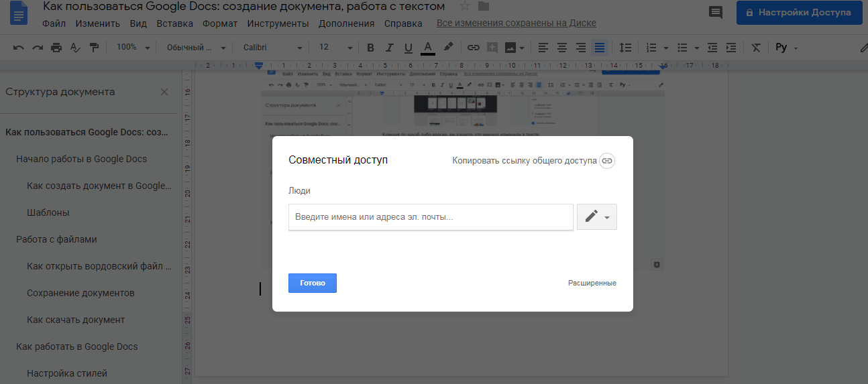Open the text color picker
This screenshot has width=868, height=384.
click(x=427, y=48)
